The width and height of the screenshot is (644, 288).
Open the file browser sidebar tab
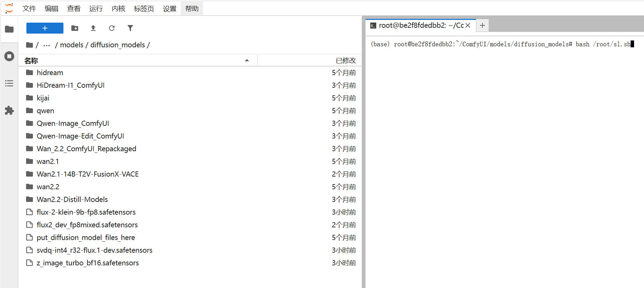(x=9, y=29)
